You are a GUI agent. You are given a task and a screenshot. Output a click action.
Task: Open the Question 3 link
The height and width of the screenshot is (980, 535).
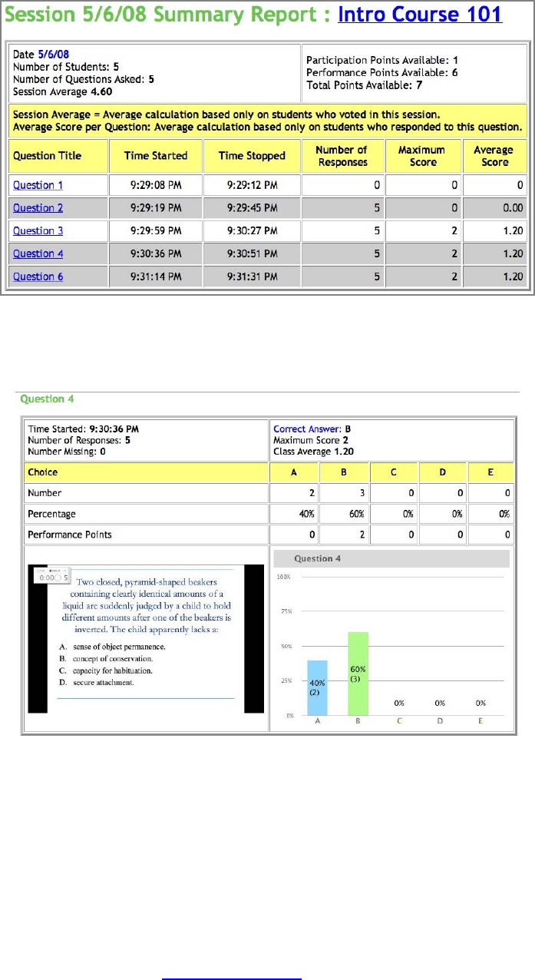pyautogui.click(x=38, y=231)
